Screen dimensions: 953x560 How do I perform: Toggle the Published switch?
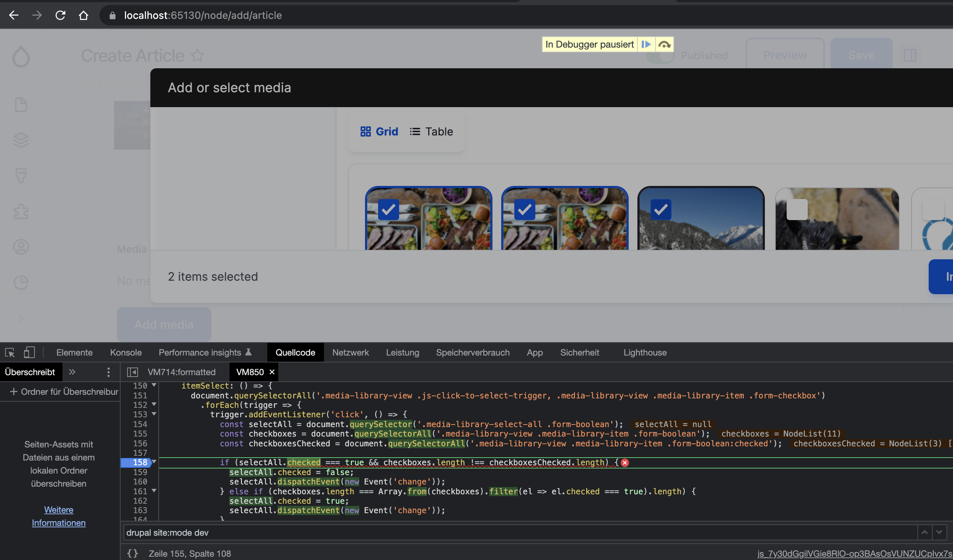660,55
